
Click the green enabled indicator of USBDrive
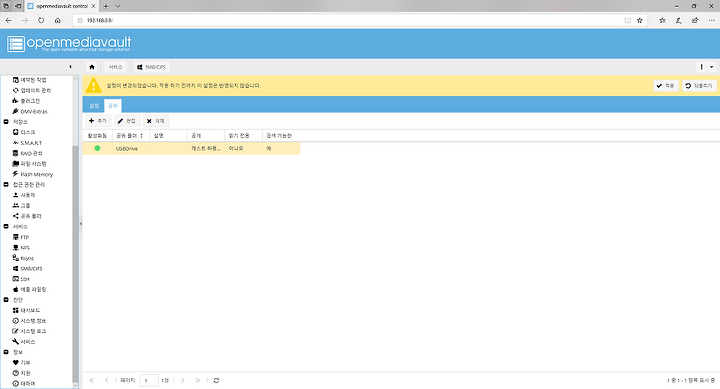point(97,148)
